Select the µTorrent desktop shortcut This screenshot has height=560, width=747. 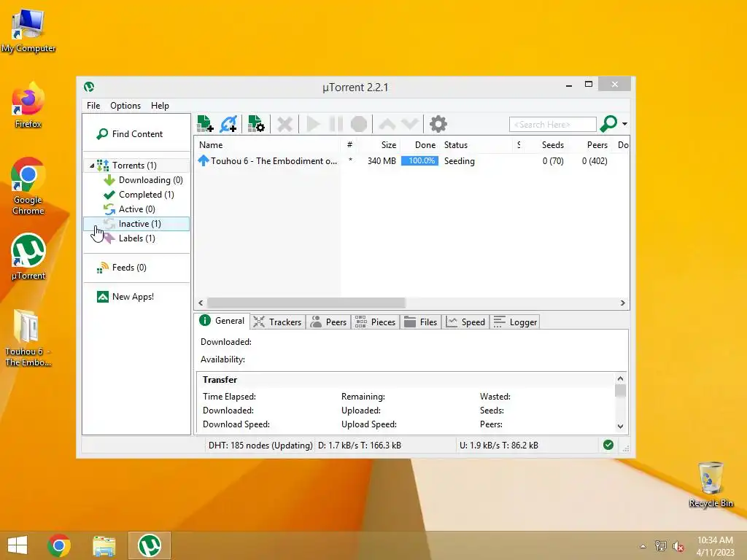tap(28, 257)
